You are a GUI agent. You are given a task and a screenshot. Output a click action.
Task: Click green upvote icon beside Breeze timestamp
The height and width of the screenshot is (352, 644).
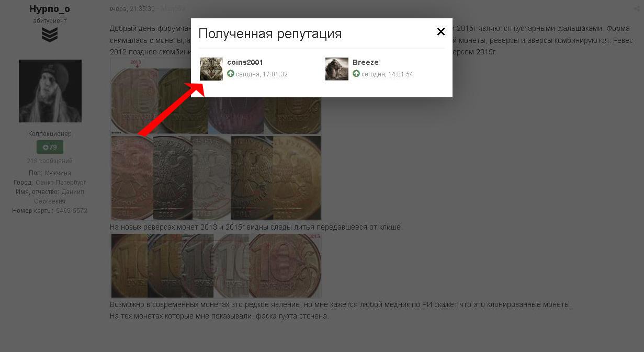(356, 74)
